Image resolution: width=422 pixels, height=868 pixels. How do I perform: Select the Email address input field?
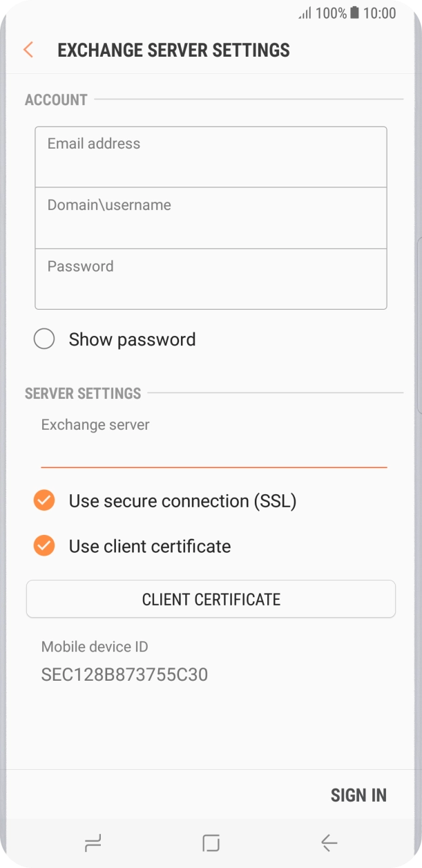(211, 155)
